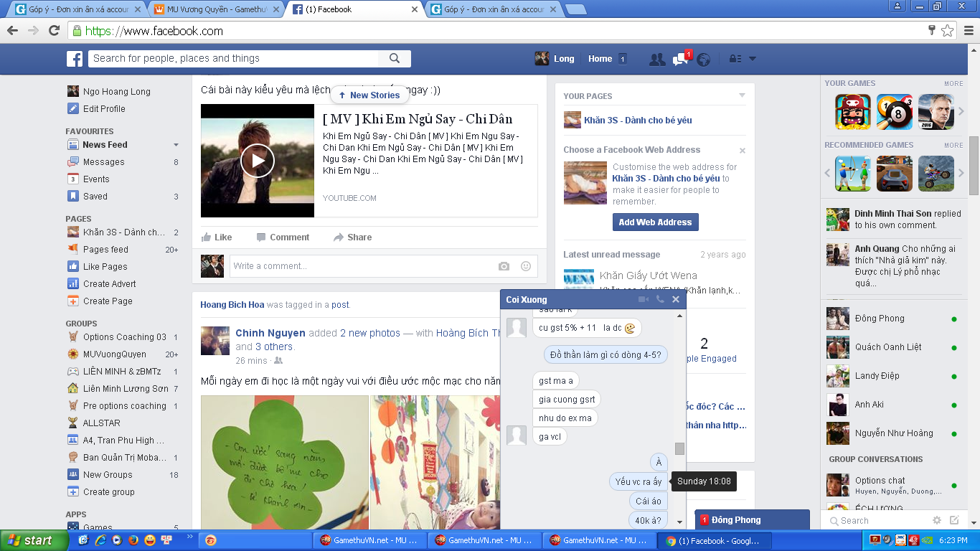Reload the page in Chrome
The image size is (980, 551).
click(54, 31)
